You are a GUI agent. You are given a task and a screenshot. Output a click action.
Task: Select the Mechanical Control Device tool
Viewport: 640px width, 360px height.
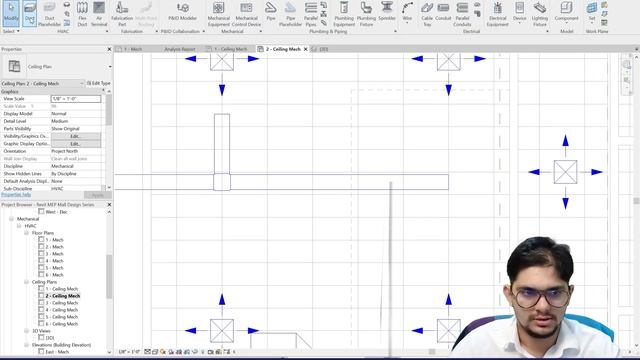tap(246, 13)
